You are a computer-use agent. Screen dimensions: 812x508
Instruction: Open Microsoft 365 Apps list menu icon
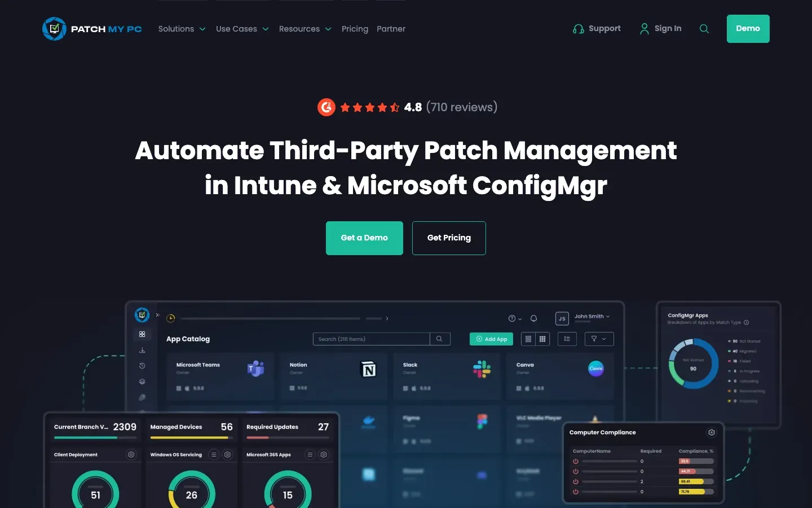pos(310,454)
